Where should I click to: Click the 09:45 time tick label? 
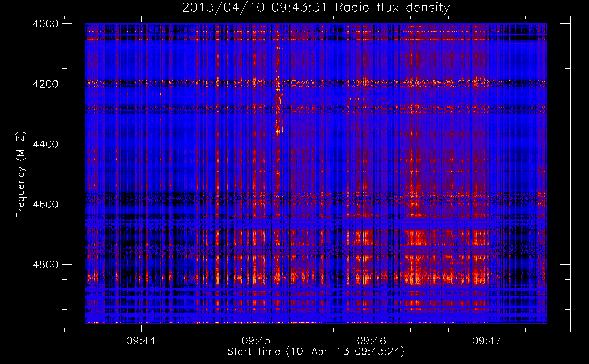[x=256, y=341]
